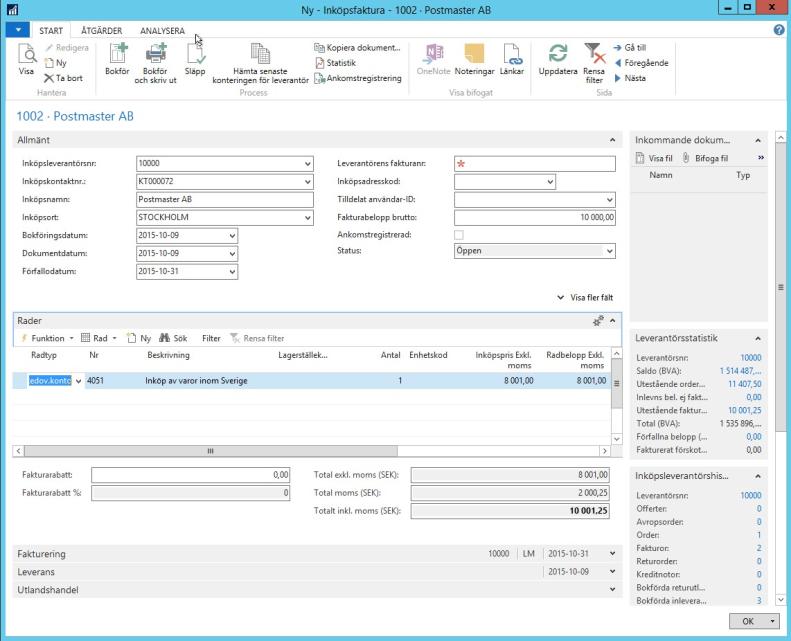Click Visa fil in Inkommande dokument
Viewport: 791px width, 641px height.
click(x=654, y=158)
